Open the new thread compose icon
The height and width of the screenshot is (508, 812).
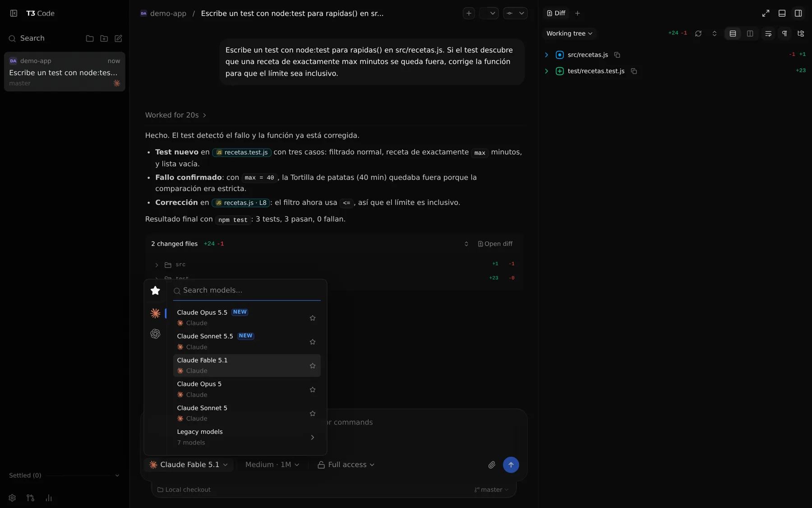pos(118,38)
